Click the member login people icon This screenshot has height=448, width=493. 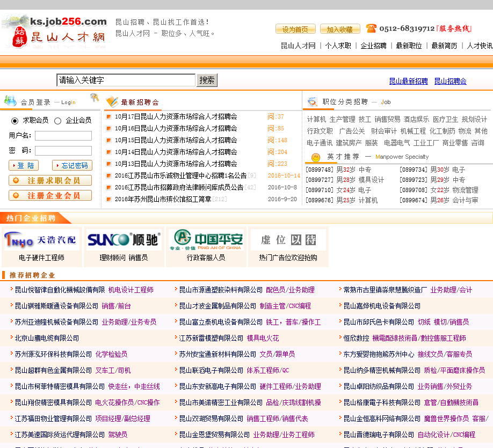(10, 101)
